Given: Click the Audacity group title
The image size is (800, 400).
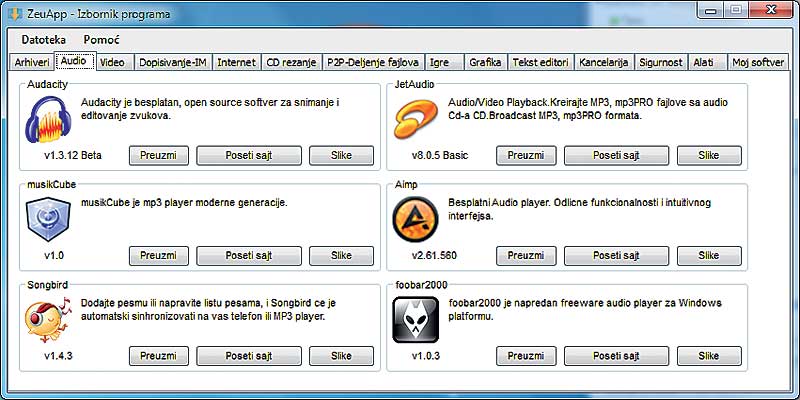Looking at the screenshot, I should [47, 85].
